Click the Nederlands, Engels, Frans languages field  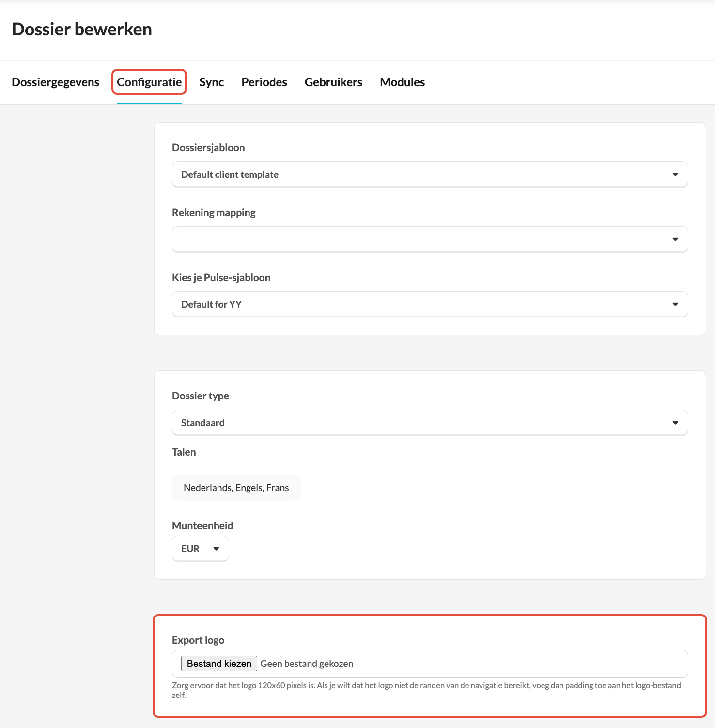coord(236,488)
